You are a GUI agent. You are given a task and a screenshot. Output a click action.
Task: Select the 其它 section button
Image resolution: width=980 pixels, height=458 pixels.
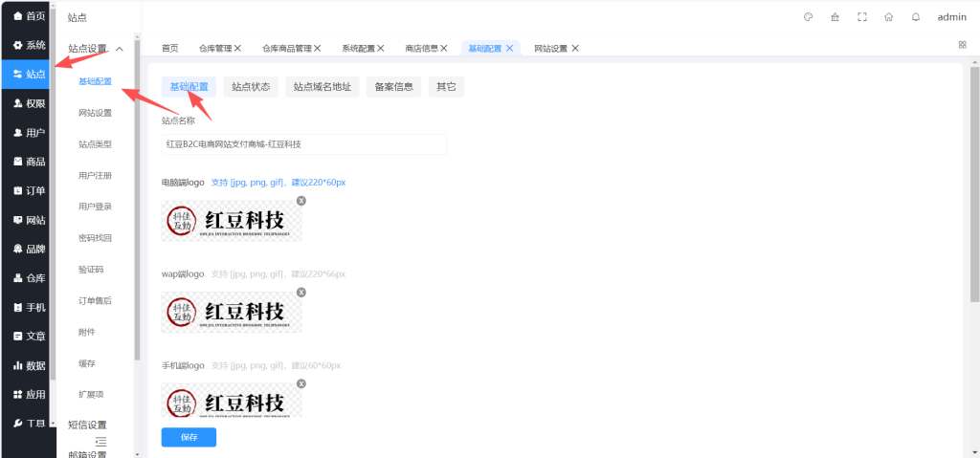point(446,87)
